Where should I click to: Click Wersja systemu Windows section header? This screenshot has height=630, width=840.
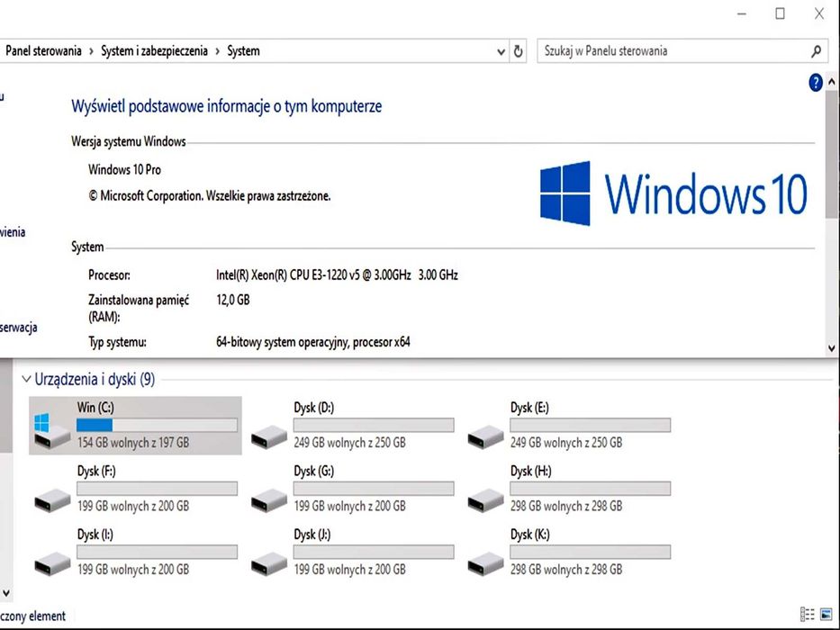point(129,142)
